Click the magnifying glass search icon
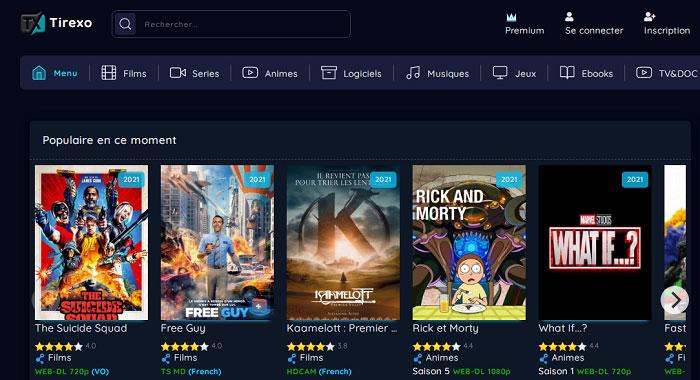700x380 pixels. 125,24
